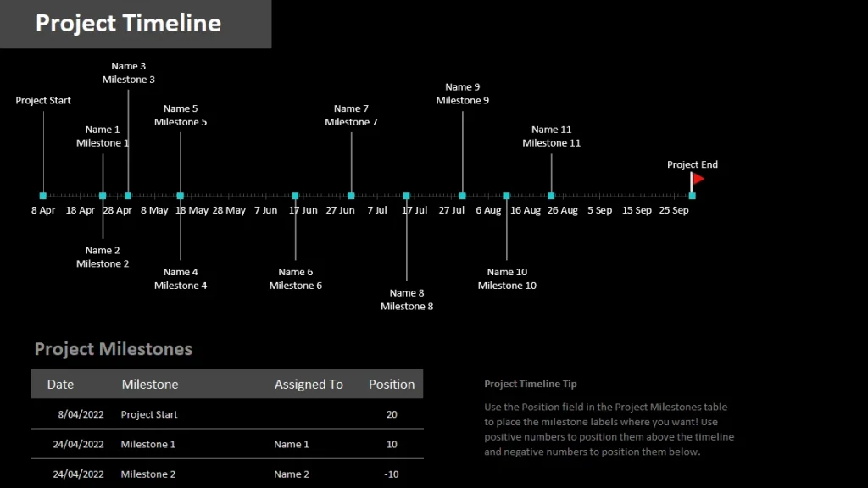Click the Name 9 Milestone 9 label
This screenshot has height=488, width=868.
click(462, 93)
